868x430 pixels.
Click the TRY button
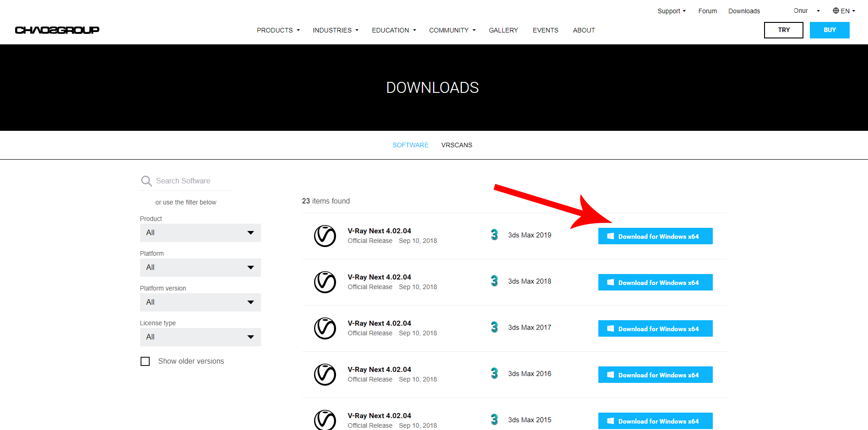[x=784, y=30]
